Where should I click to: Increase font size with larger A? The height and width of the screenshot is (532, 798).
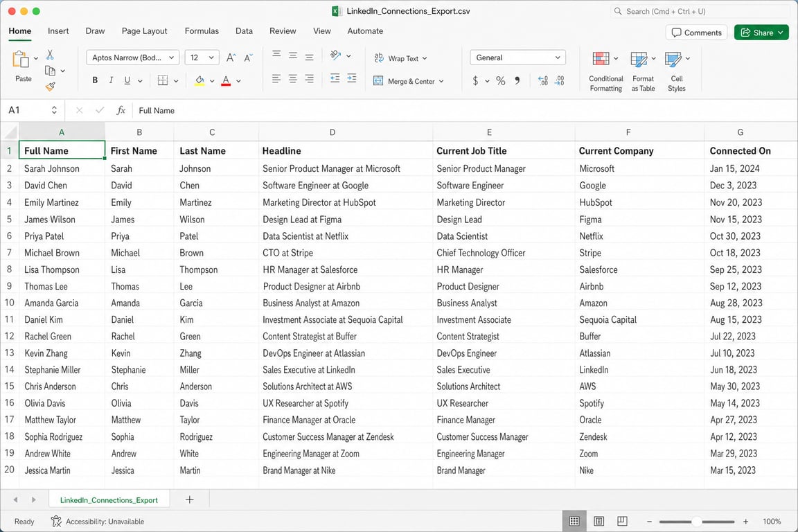click(x=231, y=57)
